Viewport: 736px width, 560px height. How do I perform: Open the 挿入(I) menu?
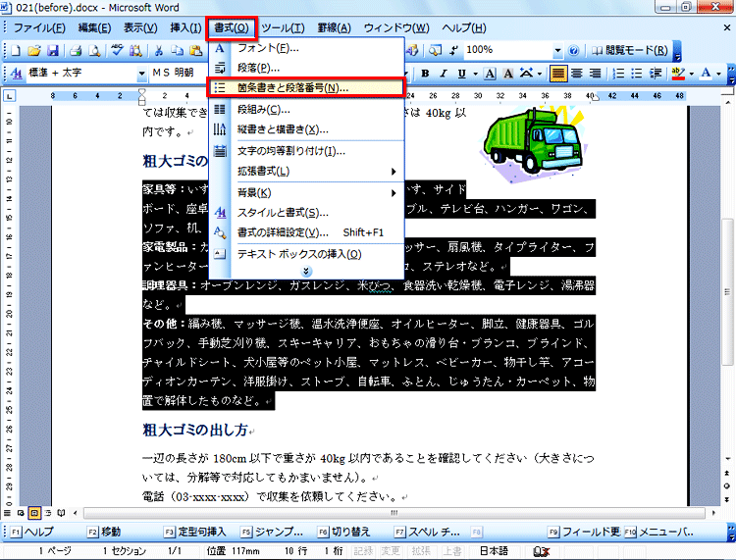pos(185,28)
